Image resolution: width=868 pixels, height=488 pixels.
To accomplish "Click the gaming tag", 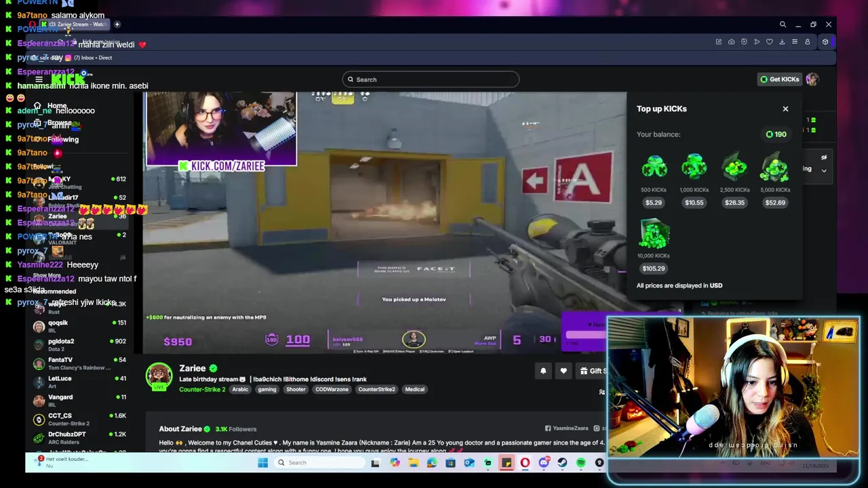I will [267, 389].
